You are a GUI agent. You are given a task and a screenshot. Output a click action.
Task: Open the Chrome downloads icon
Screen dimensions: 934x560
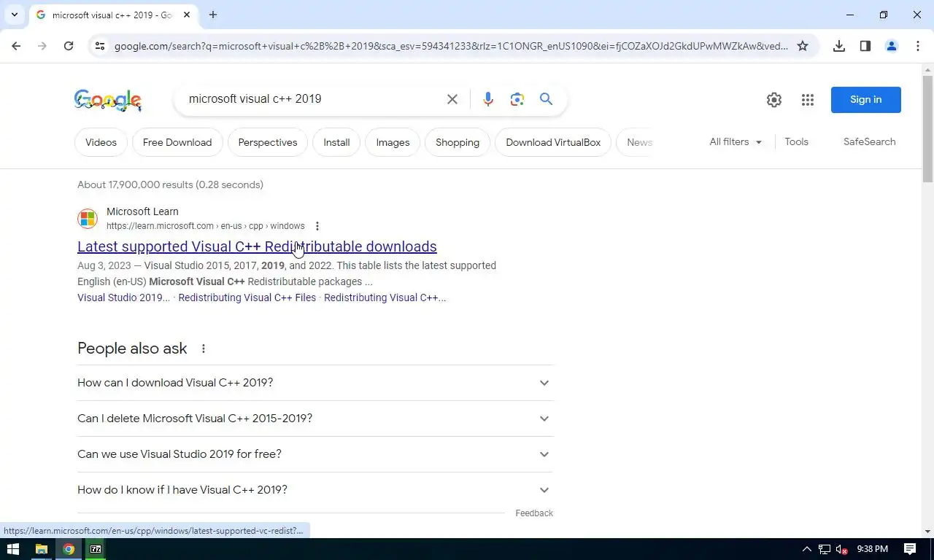click(x=839, y=46)
